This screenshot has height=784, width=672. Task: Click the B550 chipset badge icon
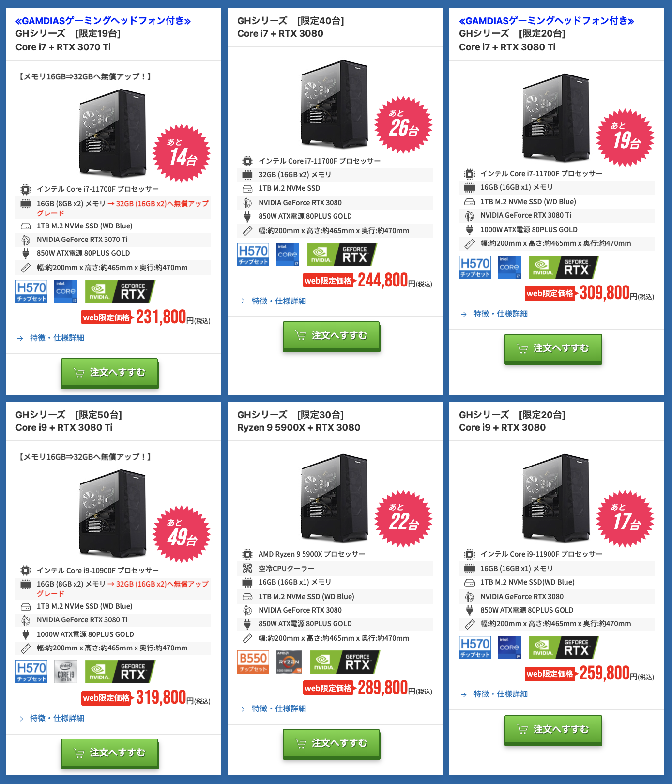(253, 662)
